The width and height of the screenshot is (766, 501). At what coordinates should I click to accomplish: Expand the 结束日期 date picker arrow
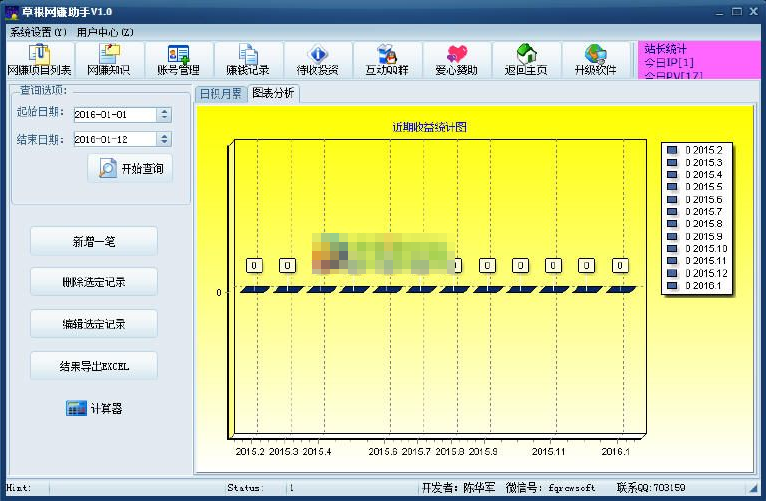[164, 140]
